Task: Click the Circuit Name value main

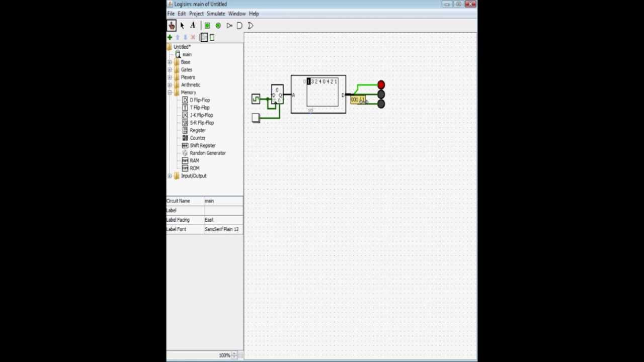Action: tap(223, 201)
